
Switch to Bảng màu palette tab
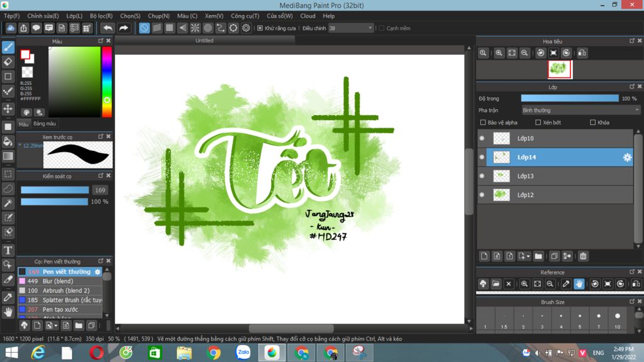(45, 124)
